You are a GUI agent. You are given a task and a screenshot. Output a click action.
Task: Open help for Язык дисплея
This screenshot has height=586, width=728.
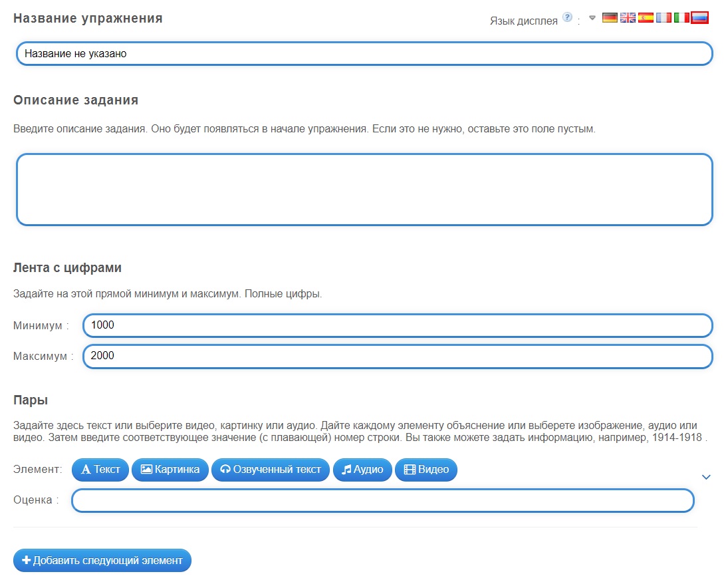point(567,17)
